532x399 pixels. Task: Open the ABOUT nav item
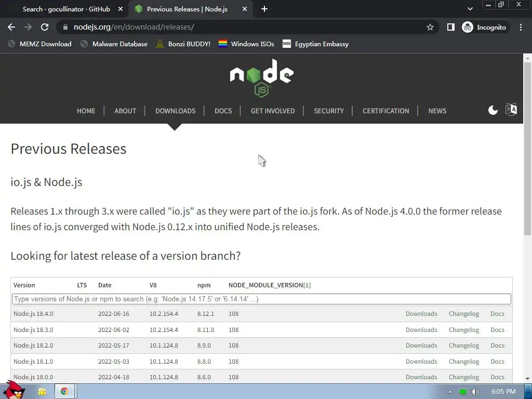pyautogui.click(x=125, y=111)
